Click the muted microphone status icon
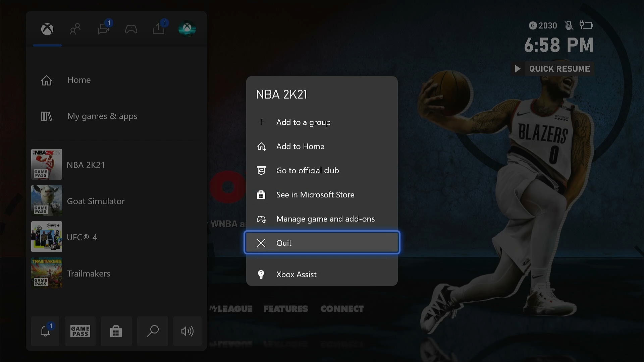The image size is (644, 362). 569,25
